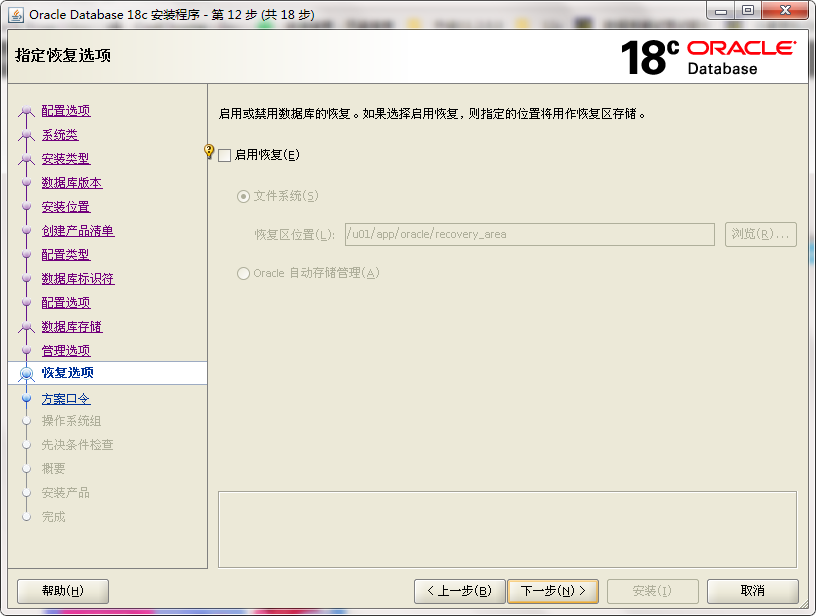816x616 pixels.
Task: Click the 恢复区位置 path input field
Action: tap(529, 235)
